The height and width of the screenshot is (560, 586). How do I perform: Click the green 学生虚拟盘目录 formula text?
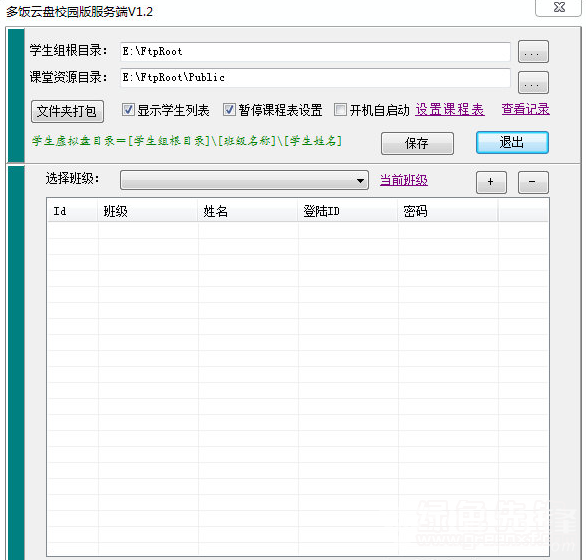pyautogui.click(x=187, y=141)
